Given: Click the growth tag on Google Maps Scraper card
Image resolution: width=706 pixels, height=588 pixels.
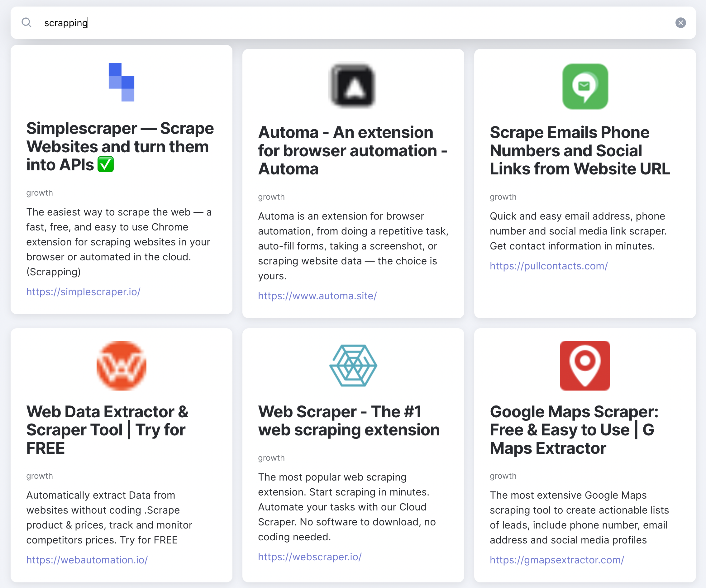Looking at the screenshot, I should click(x=503, y=476).
